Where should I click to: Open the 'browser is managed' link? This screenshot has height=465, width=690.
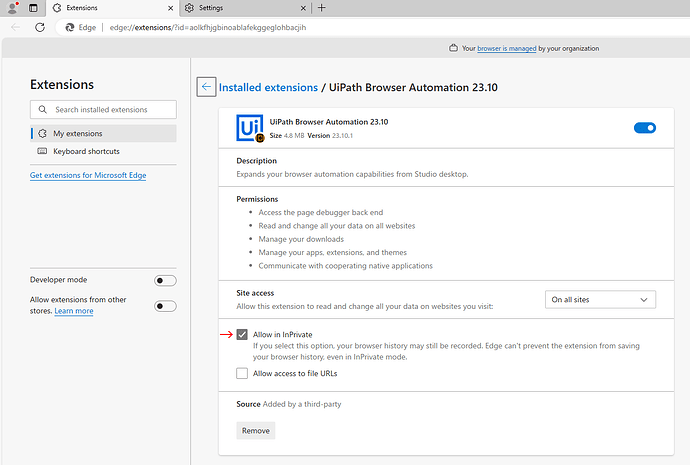[x=506, y=48]
